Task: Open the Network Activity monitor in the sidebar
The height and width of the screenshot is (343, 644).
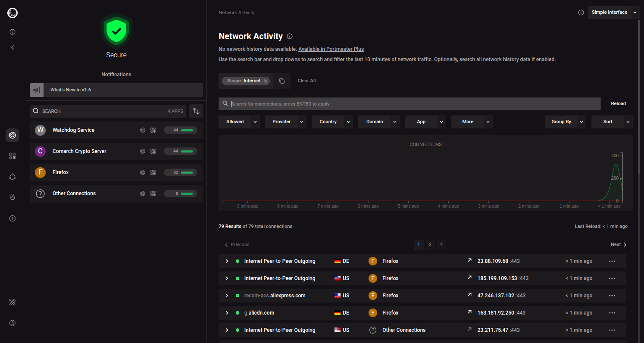Action: 13,135
